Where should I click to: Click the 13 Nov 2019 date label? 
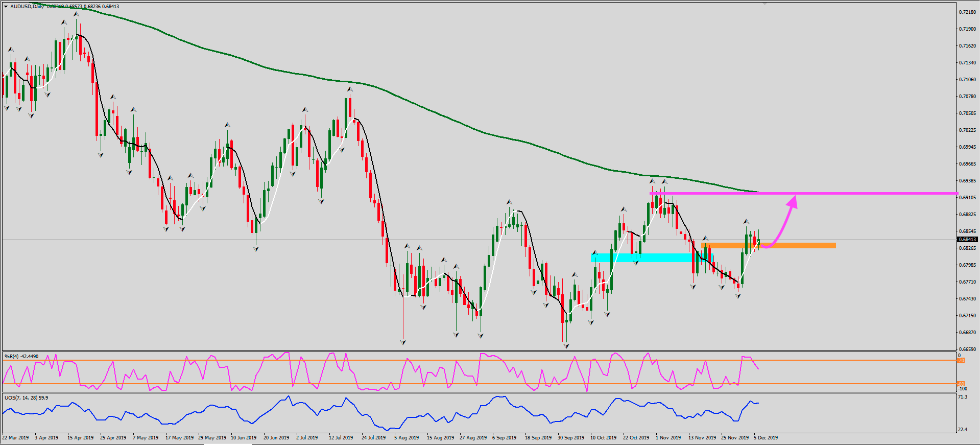[702, 438]
